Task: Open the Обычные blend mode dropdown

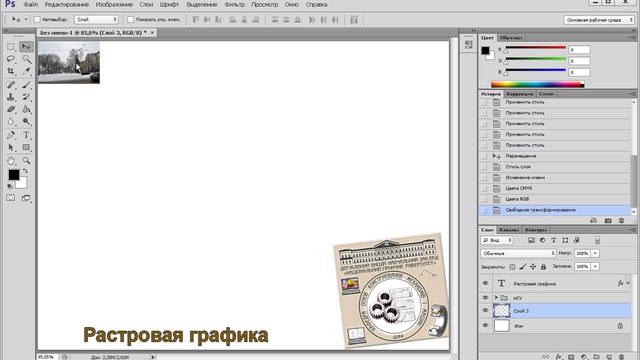Action: coord(518,253)
